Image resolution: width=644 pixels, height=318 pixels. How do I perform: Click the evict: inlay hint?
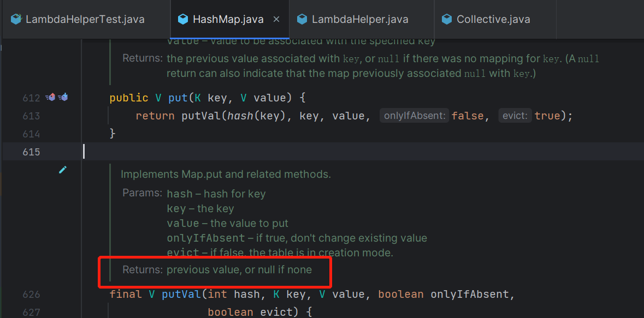pyautogui.click(x=515, y=116)
